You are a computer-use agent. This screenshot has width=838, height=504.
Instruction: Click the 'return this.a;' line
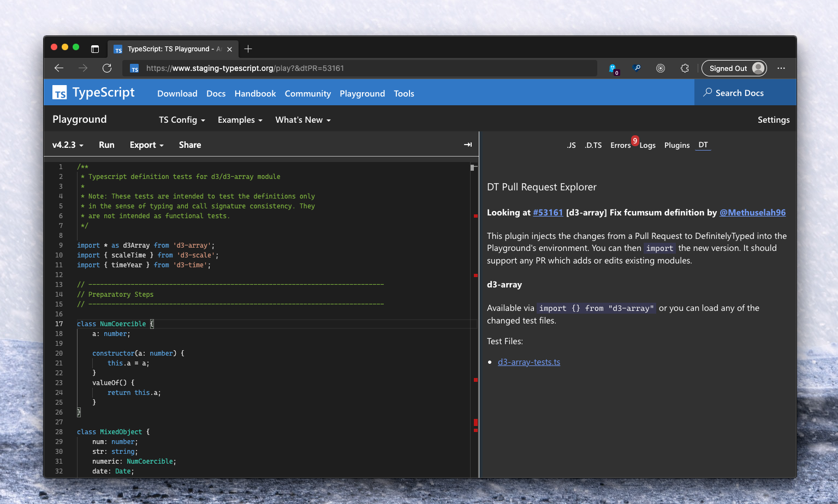(x=134, y=393)
